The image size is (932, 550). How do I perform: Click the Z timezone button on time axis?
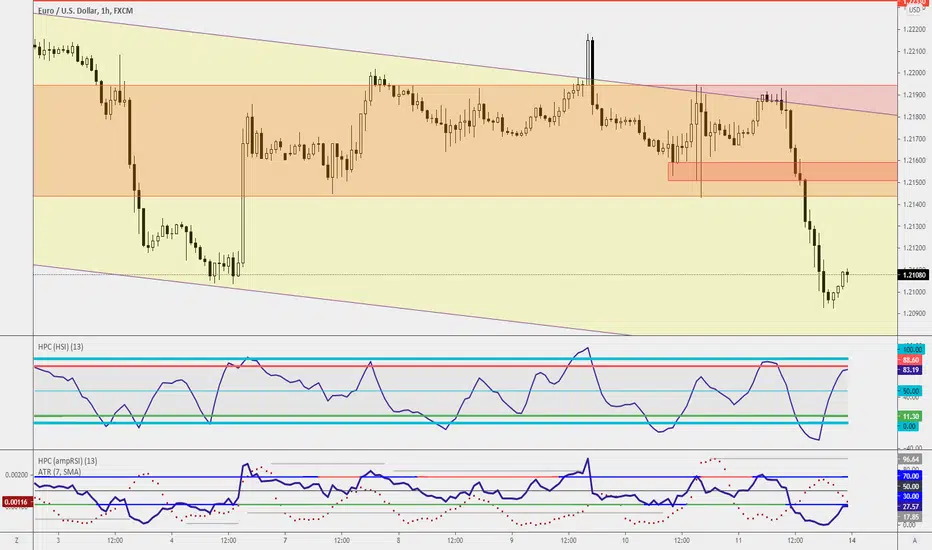point(17,540)
